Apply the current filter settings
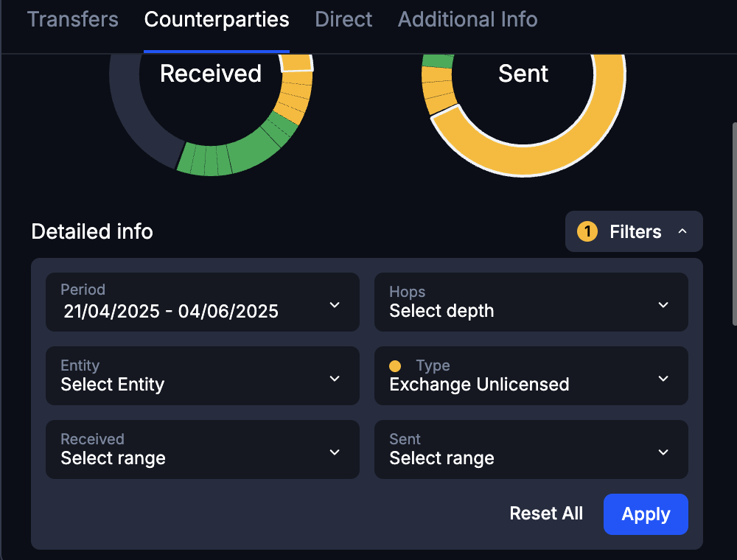 coord(646,514)
